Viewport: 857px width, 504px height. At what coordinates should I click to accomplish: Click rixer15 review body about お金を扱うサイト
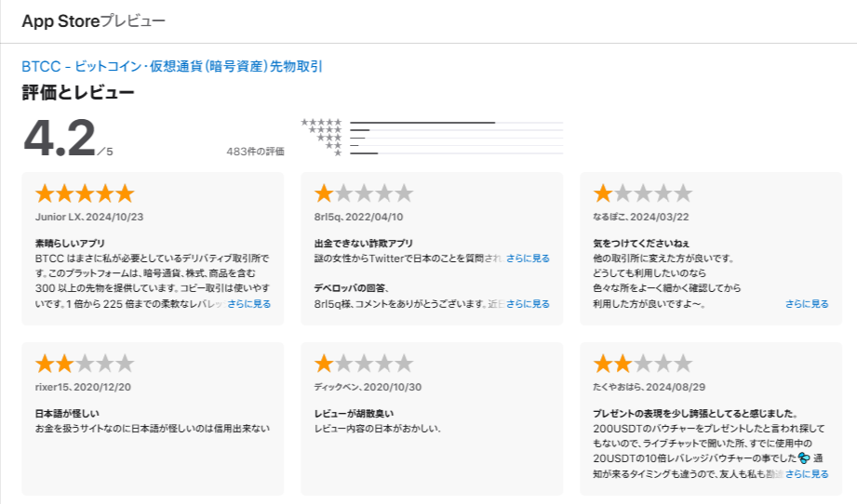[x=153, y=429]
